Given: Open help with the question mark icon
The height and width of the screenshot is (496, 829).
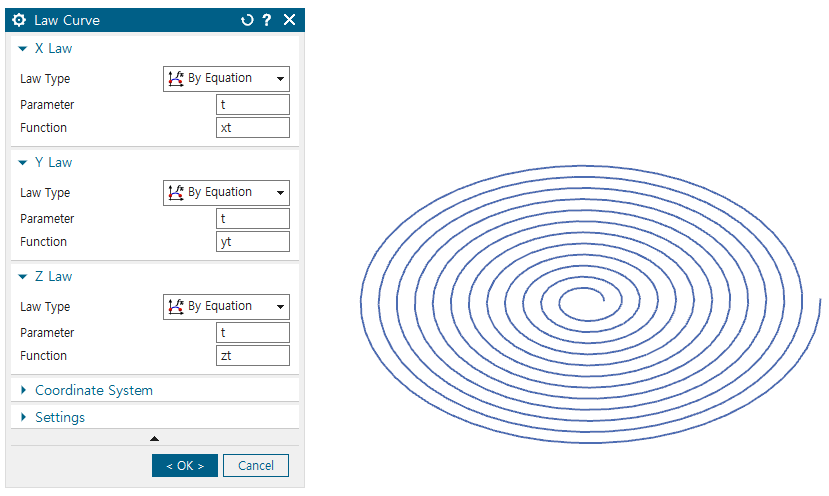Looking at the screenshot, I should 267,20.
